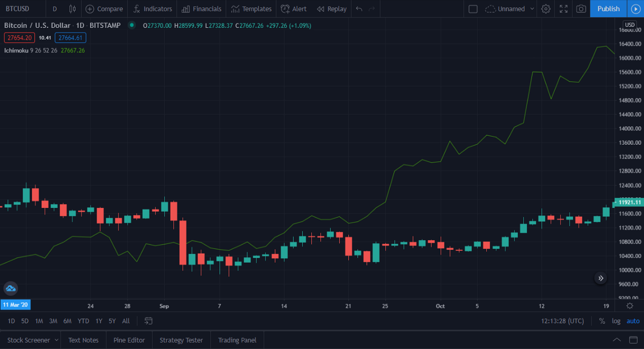Viewport: 644px width, 349px height.
Task: Toggle log scale
Action: pos(616,321)
